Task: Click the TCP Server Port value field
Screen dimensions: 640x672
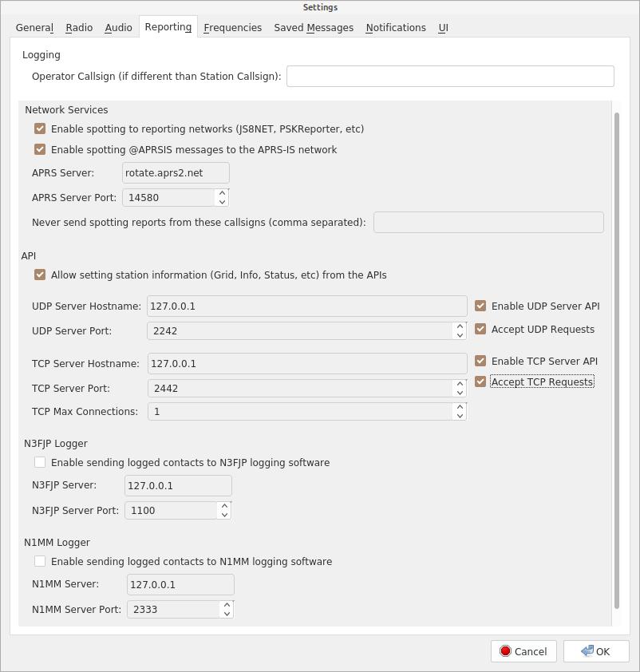Action: tap(300, 389)
